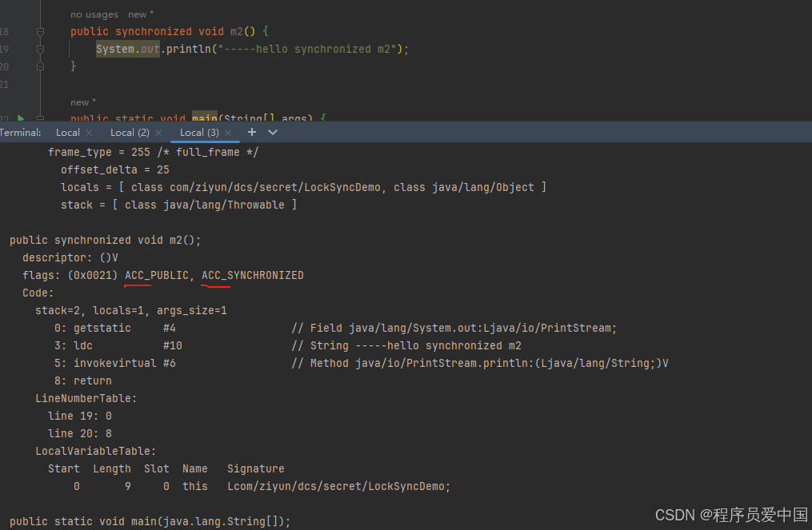Click fold end marker at line 20
812x530 pixels.
coord(40,66)
